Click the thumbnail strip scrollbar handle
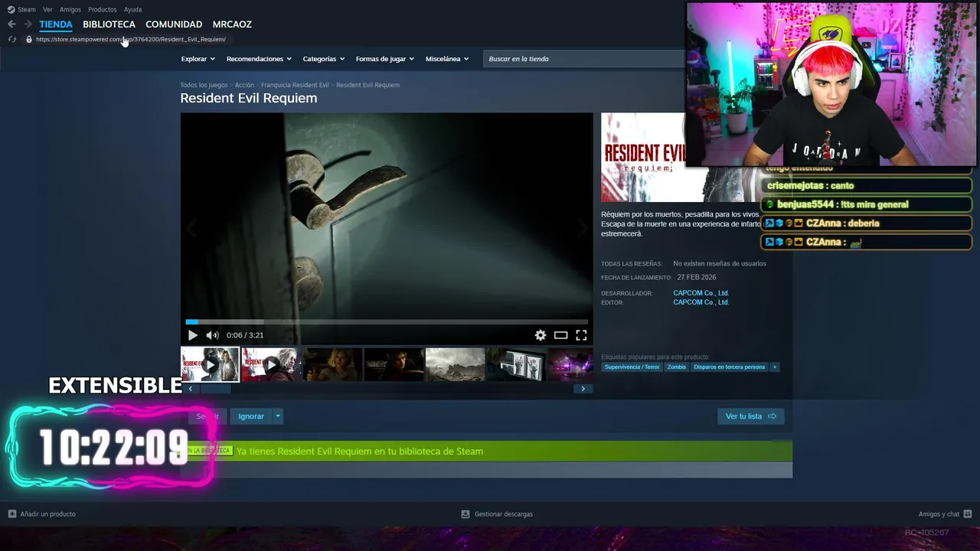The width and height of the screenshot is (980, 551). tap(215, 389)
